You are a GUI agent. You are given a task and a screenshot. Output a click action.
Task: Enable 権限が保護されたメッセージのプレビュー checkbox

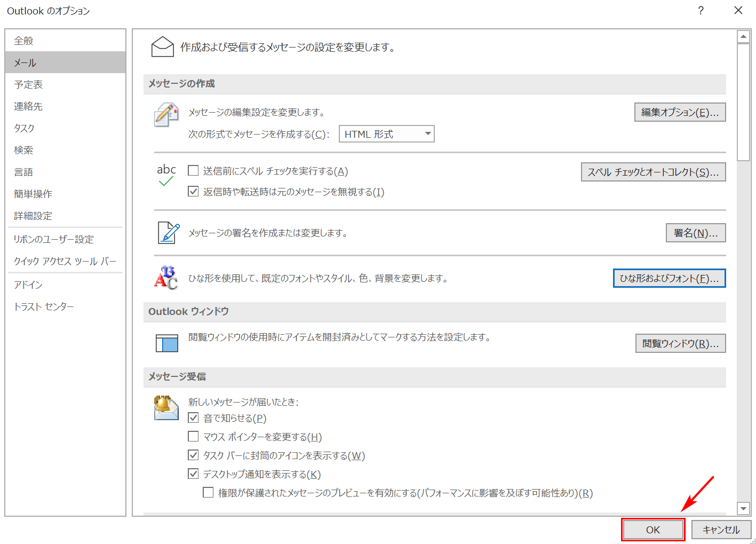click(208, 492)
